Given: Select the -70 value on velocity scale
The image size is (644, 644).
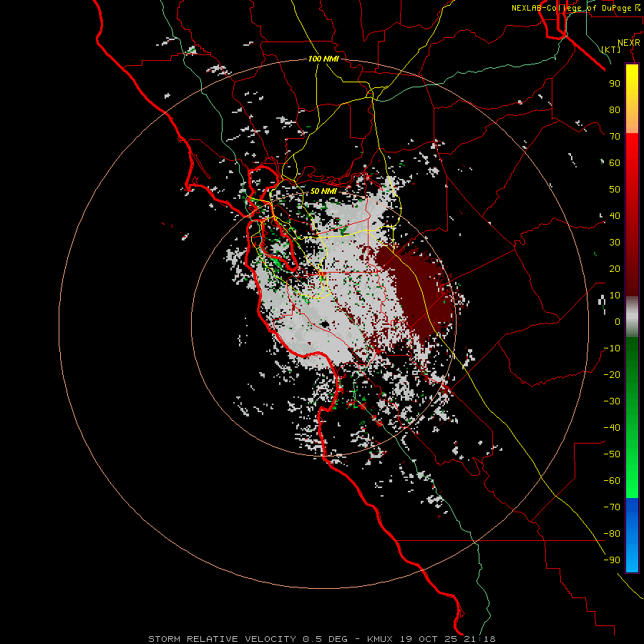Looking at the screenshot, I should [612, 507].
